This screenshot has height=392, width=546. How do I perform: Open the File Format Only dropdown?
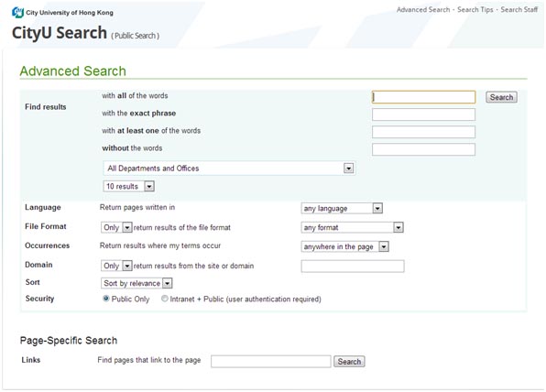tap(116, 227)
